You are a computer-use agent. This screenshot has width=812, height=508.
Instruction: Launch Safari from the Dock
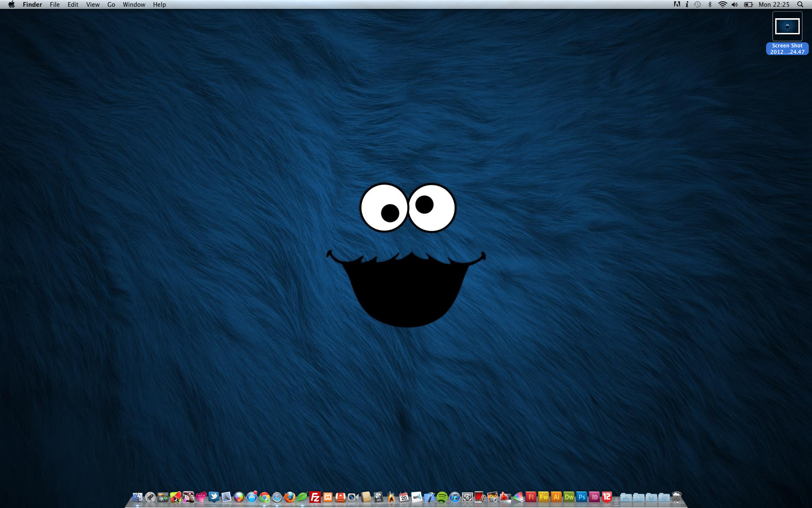pyautogui.click(x=277, y=497)
